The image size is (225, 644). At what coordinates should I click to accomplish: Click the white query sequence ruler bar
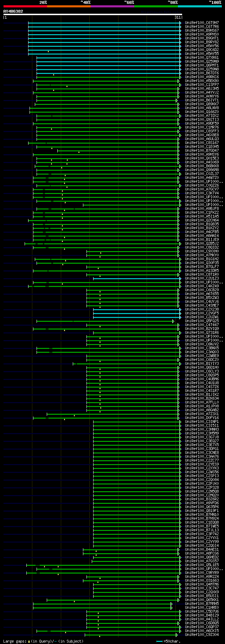click(x=92, y=14)
